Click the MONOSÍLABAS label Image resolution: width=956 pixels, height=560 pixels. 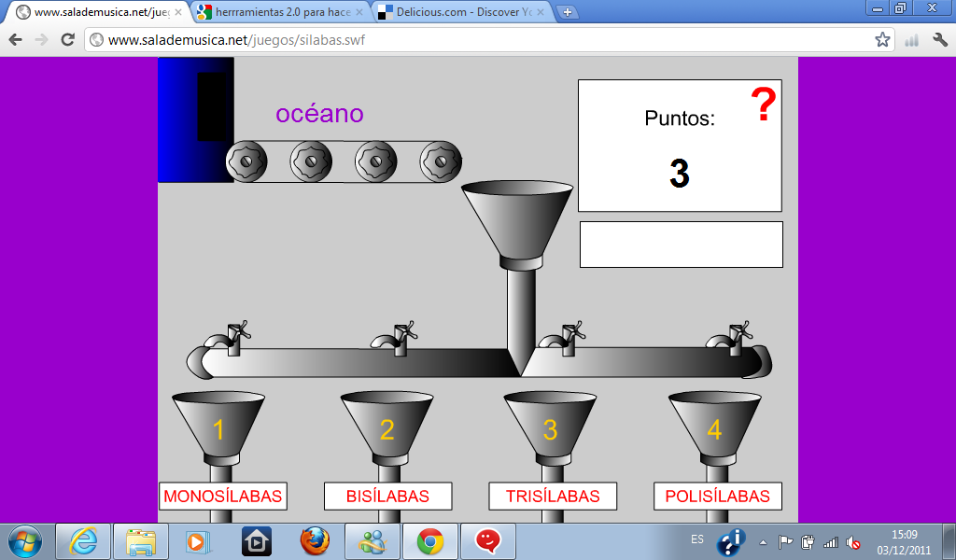(223, 496)
